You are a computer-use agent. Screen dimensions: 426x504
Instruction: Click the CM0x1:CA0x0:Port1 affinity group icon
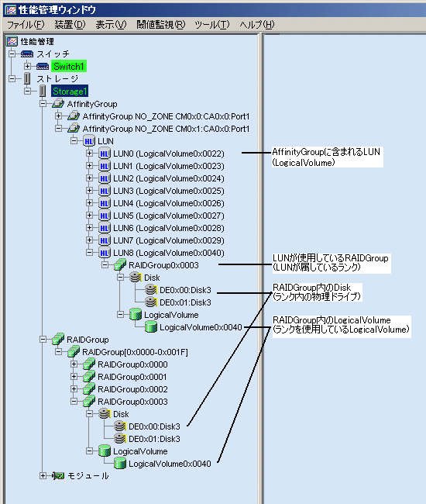[x=73, y=128]
